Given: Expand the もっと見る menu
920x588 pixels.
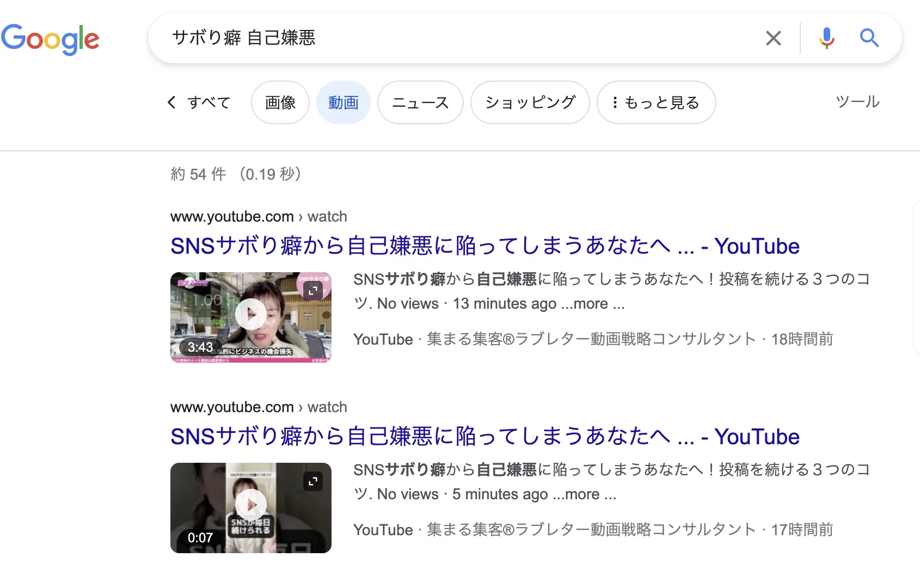Looking at the screenshot, I should pos(657,102).
